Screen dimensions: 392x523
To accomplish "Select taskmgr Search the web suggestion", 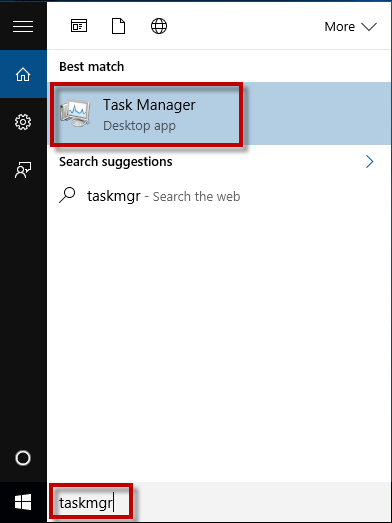I will (x=220, y=196).
